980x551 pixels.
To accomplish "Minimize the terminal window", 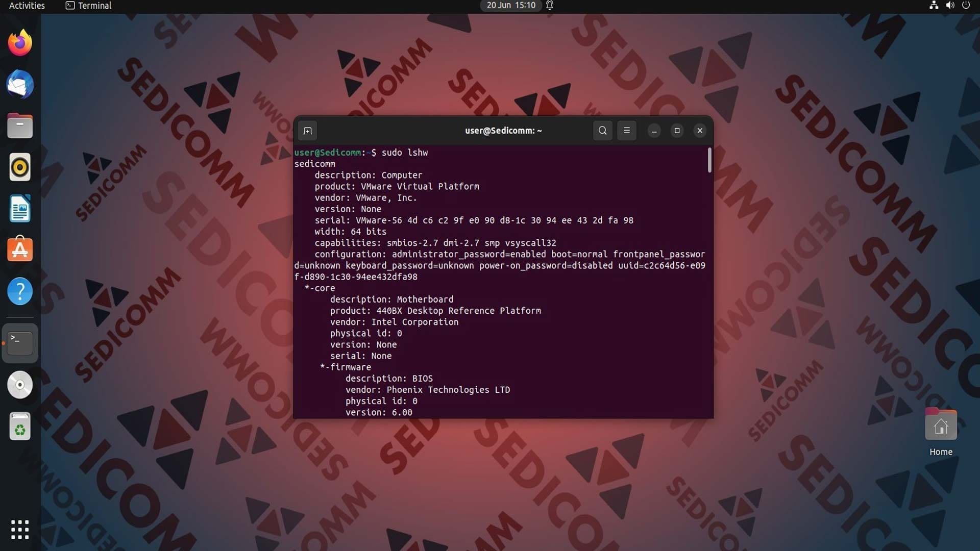I will [654, 131].
